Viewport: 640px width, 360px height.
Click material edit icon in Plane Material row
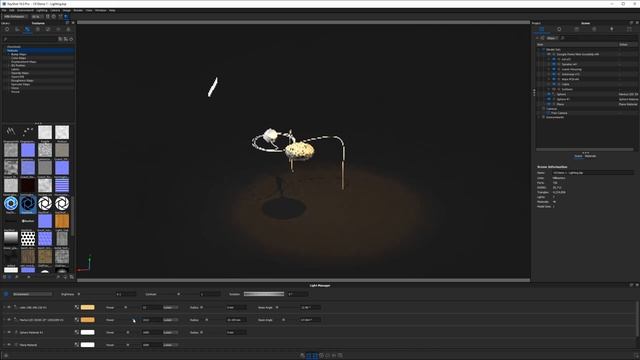click(76, 345)
